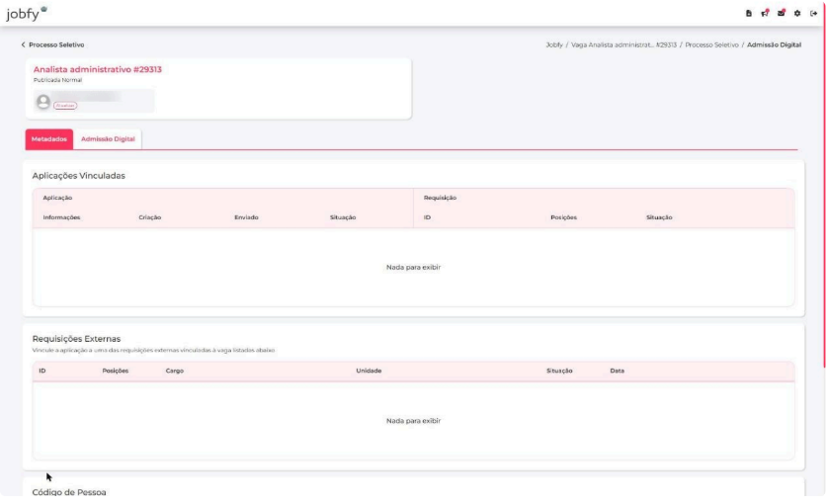Click the Código de Pessoa section title
The image size is (827, 504).
(69, 492)
